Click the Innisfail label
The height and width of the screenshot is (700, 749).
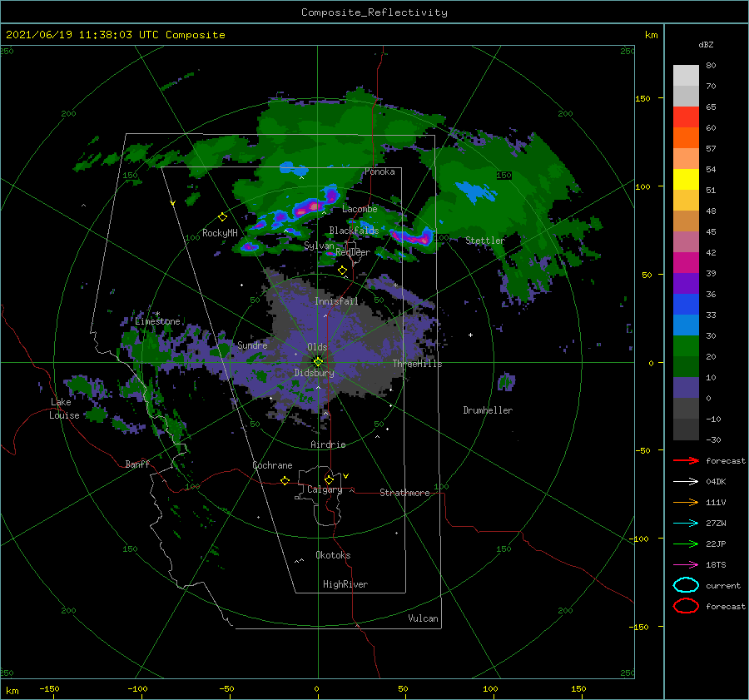[336, 301]
